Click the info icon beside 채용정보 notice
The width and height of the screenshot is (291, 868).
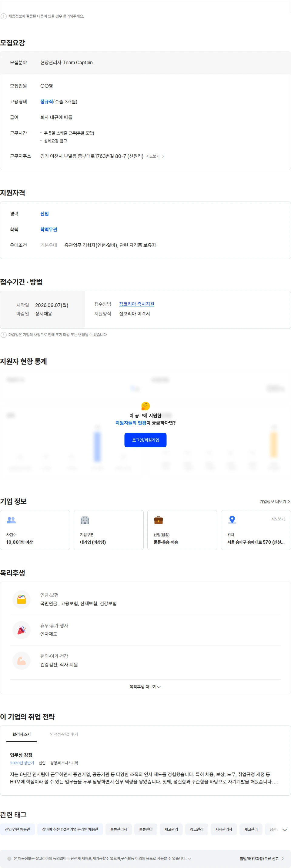pos(4,16)
